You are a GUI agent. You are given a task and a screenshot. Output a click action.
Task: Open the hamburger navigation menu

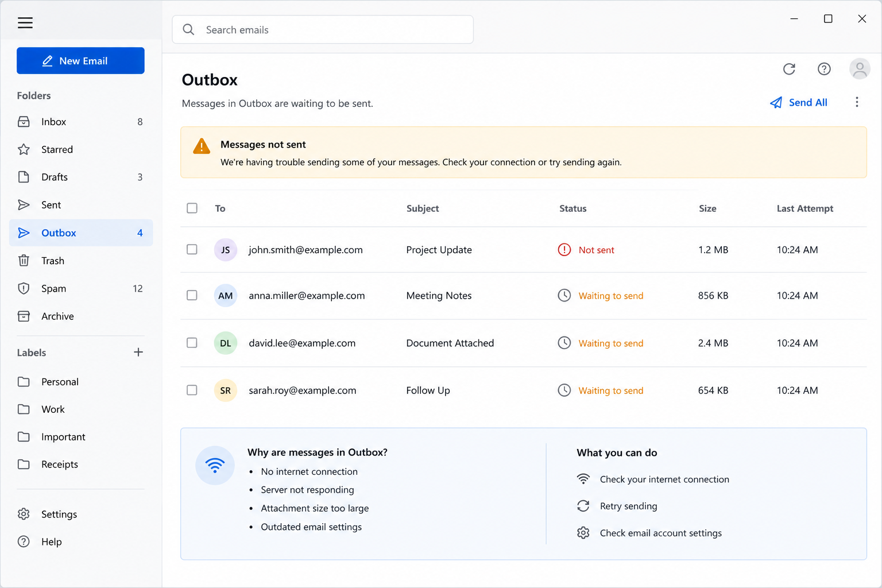pos(25,23)
